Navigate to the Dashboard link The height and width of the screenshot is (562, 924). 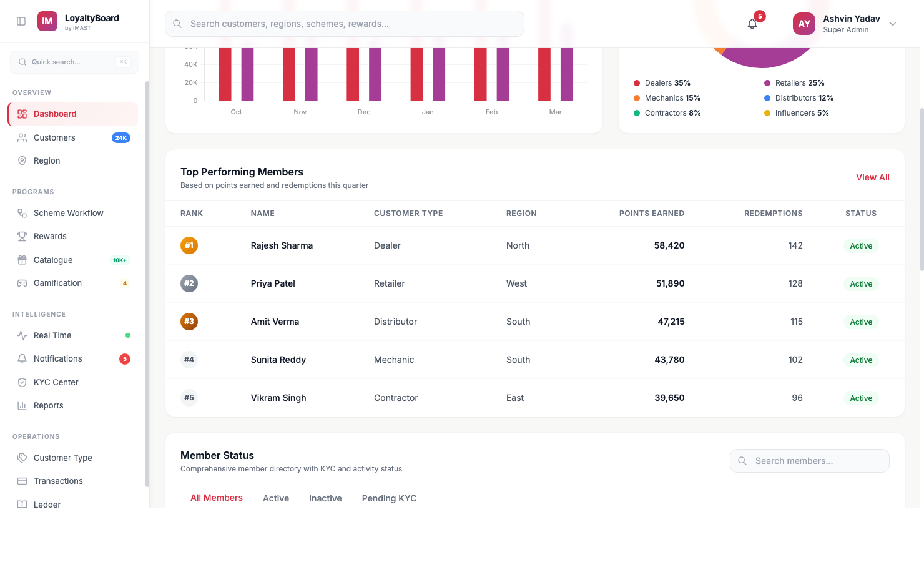point(55,114)
